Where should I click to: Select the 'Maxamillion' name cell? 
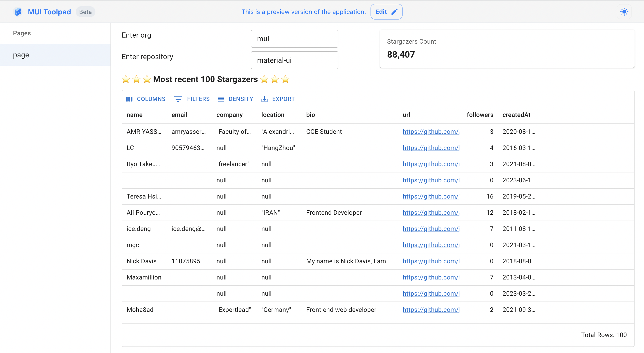tap(145, 277)
